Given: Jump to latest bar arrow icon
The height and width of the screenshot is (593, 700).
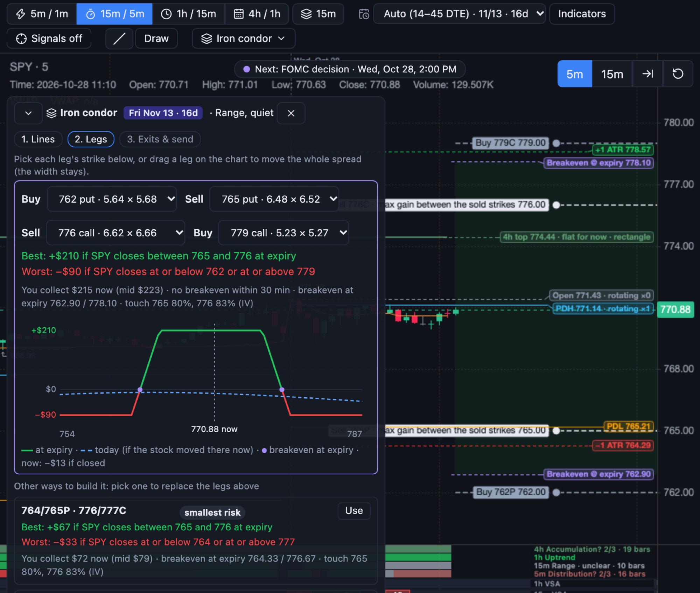Looking at the screenshot, I should pyautogui.click(x=647, y=74).
